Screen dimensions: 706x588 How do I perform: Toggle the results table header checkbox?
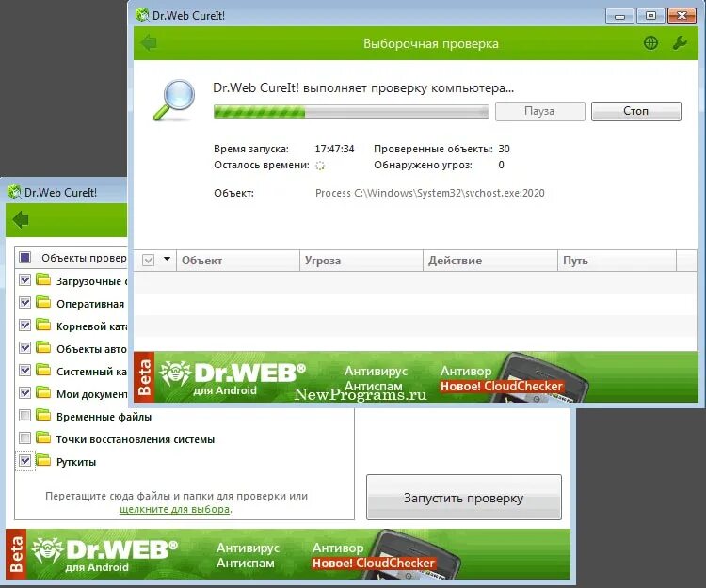[148, 260]
